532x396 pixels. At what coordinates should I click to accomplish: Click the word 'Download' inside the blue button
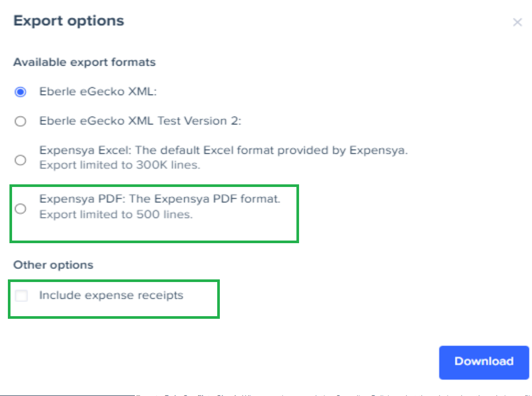click(x=484, y=361)
